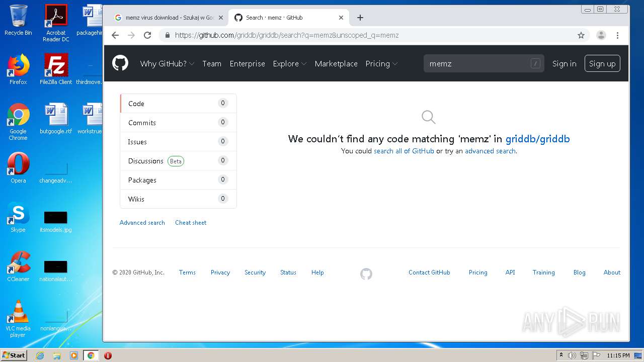This screenshot has width=644, height=362.
Task: Select Commits results filter
Action: [x=178, y=123]
